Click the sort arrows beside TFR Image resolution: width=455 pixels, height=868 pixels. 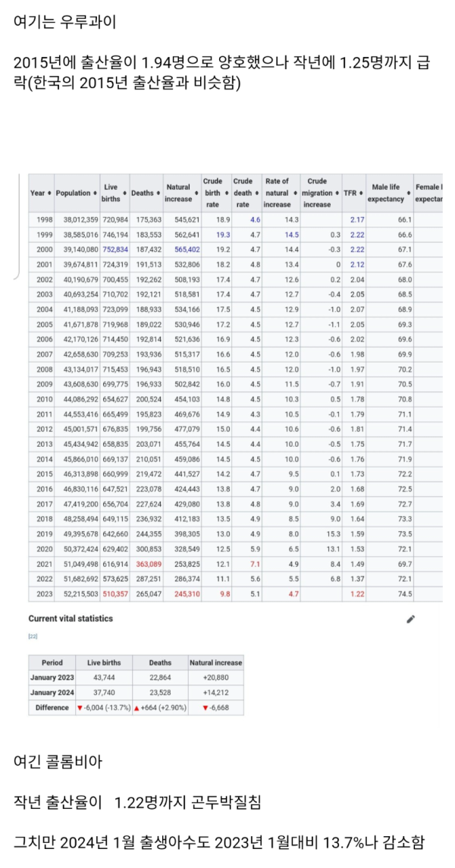tap(360, 193)
